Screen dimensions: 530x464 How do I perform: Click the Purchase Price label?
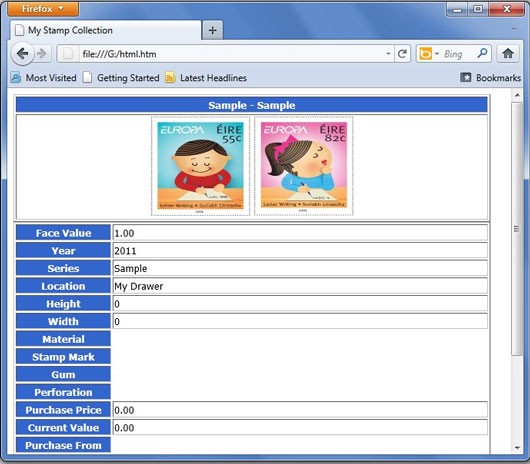click(x=63, y=410)
